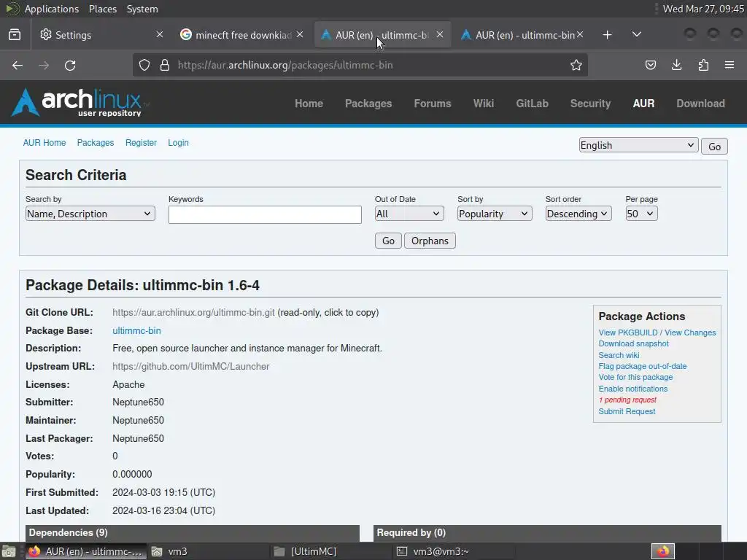Image resolution: width=747 pixels, height=560 pixels.
Task: Switch to the minecft free download tab
Action: (242, 35)
